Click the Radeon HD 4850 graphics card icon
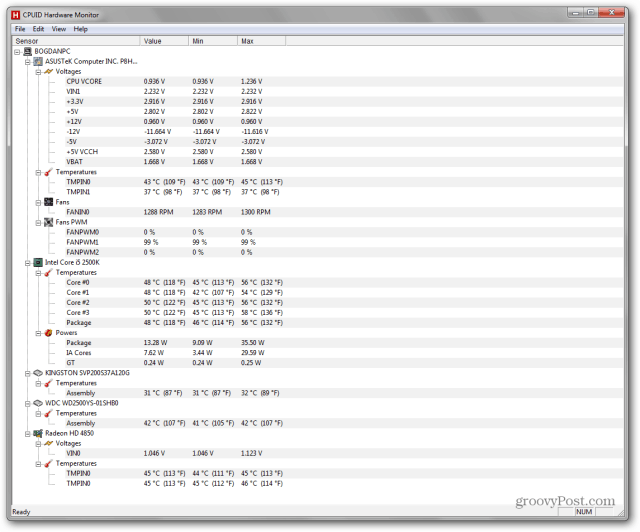The width and height of the screenshot is (640, 532). [39, 433]
